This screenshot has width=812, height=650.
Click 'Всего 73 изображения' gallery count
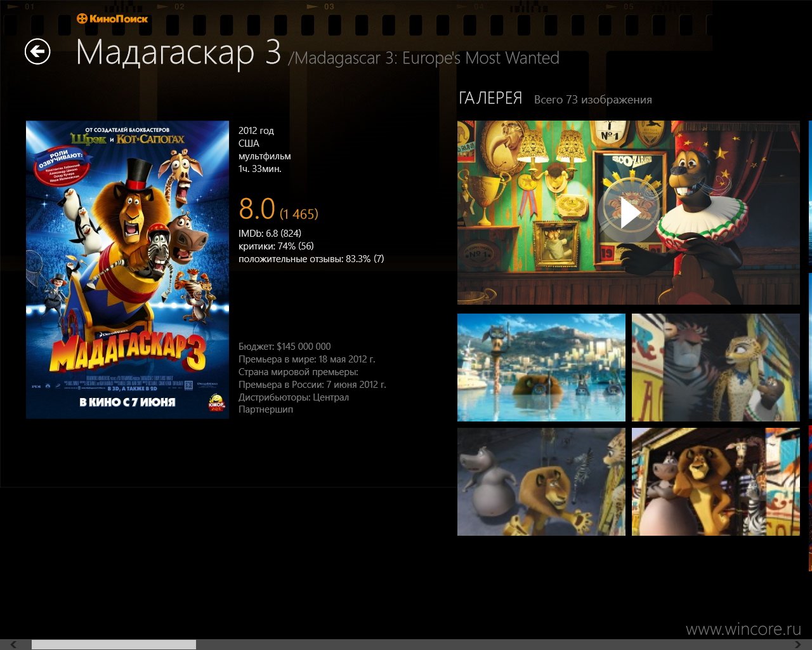(x=593, y=100)
